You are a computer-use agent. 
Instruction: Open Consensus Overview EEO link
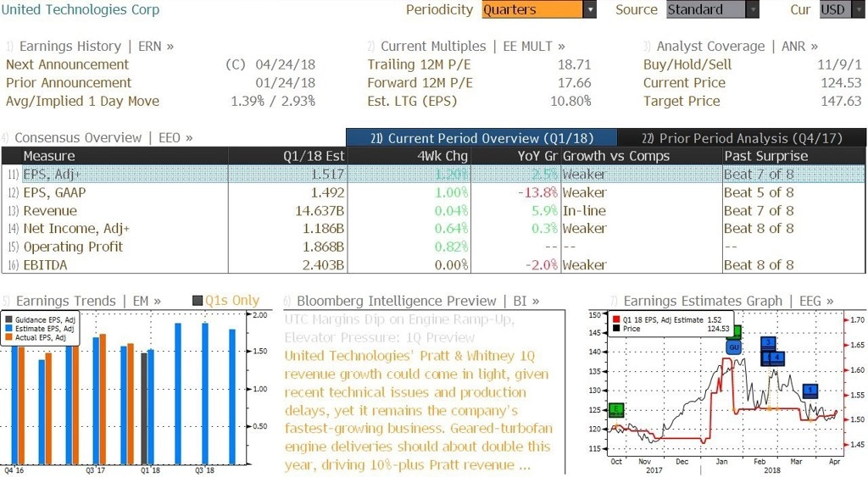point(103,138)
